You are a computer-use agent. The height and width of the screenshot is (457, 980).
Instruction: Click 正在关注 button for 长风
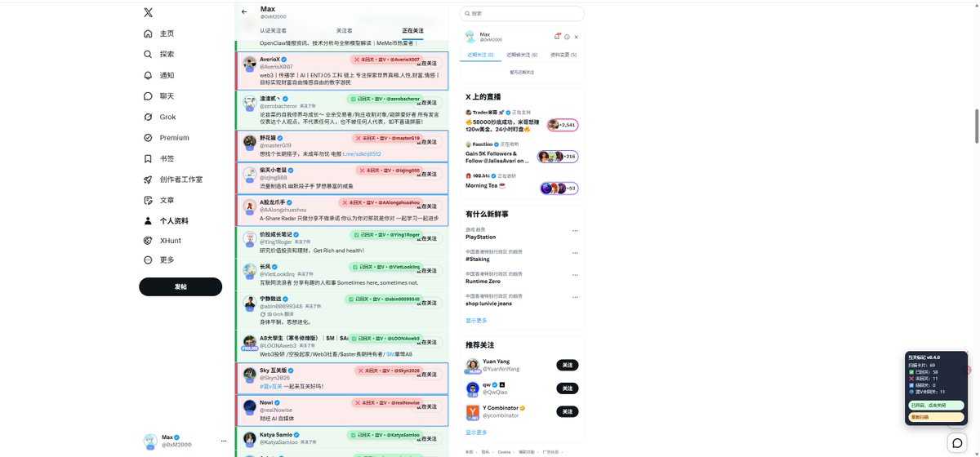coord(429,270)
